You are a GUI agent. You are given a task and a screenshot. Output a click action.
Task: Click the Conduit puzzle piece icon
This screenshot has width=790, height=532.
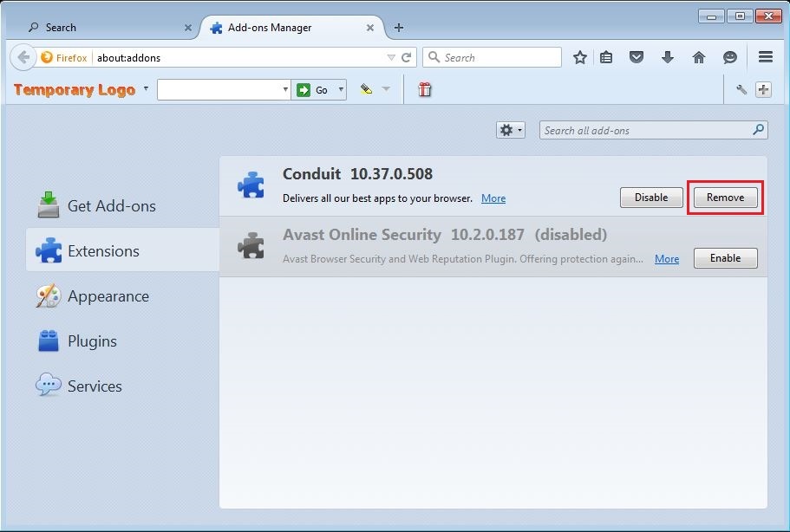251,185
